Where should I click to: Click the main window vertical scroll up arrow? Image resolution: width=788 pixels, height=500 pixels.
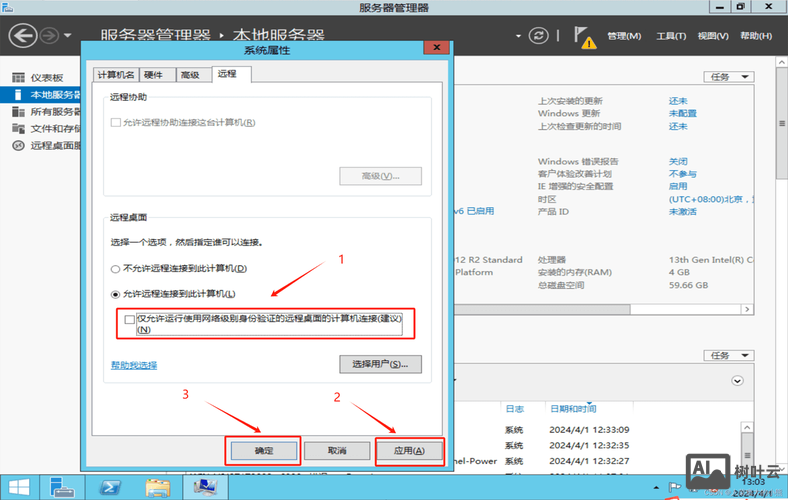[x=781, y=62]
